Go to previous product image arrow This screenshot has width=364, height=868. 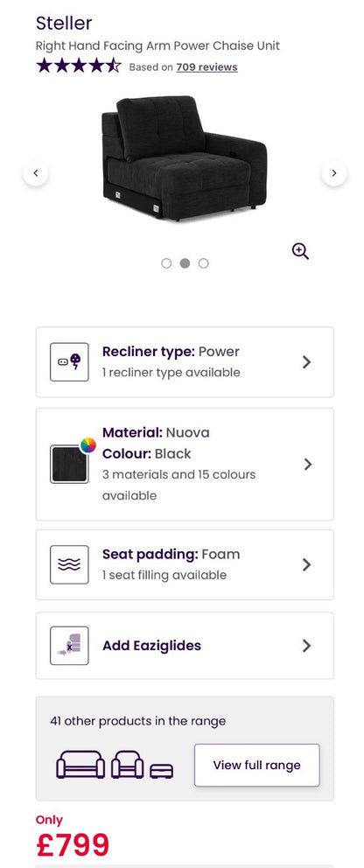36,173
